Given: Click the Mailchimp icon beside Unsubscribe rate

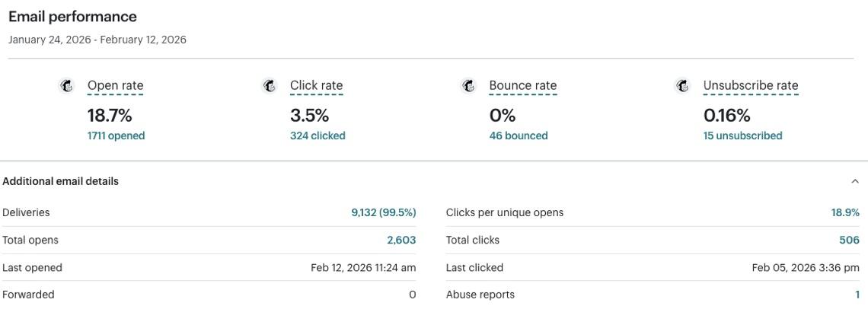Looking at the screenshot, I should click(x=683, y=86).
